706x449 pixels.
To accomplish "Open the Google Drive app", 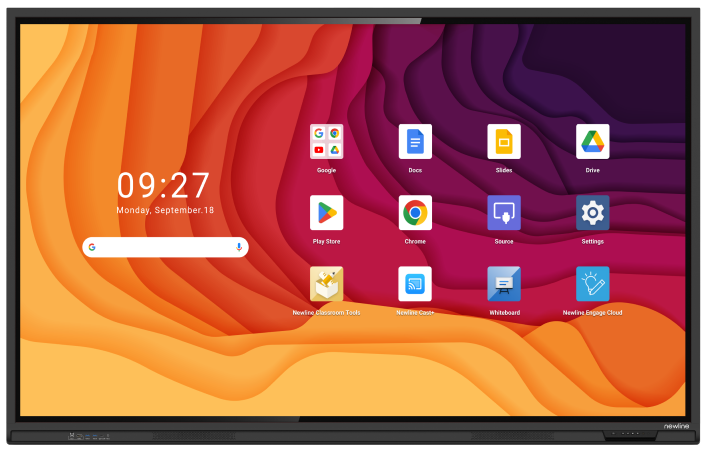I will 593,142.
